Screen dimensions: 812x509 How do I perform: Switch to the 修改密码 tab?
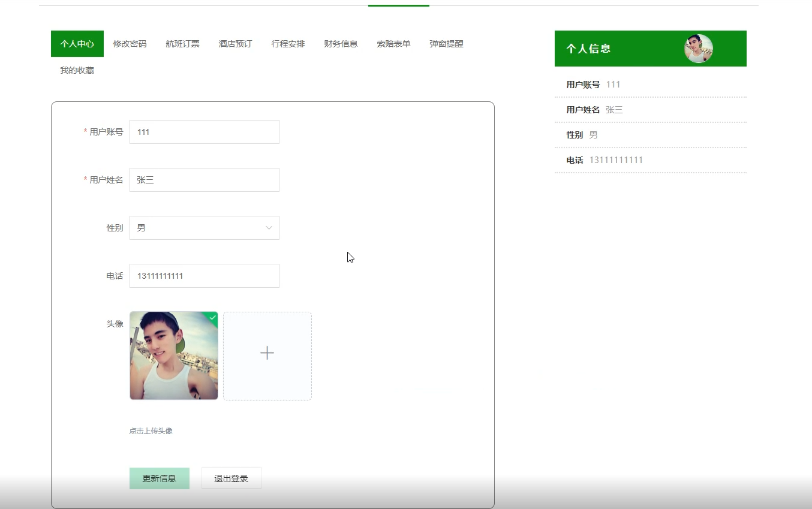coord(130,43)
